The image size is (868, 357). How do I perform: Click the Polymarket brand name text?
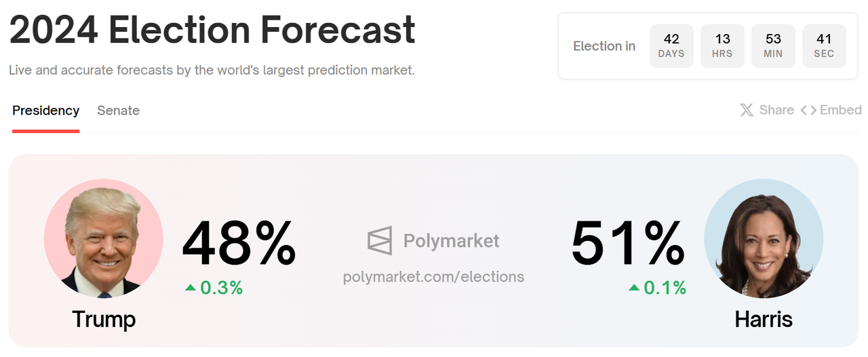[451, 241]
